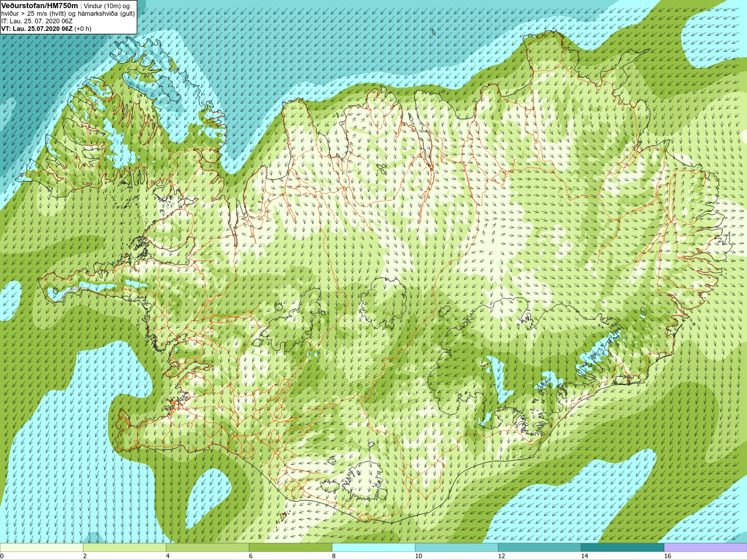The image size is (747, 560).
Task: Click the 'Vindur (10m) og' label
Action: [107, 6]
